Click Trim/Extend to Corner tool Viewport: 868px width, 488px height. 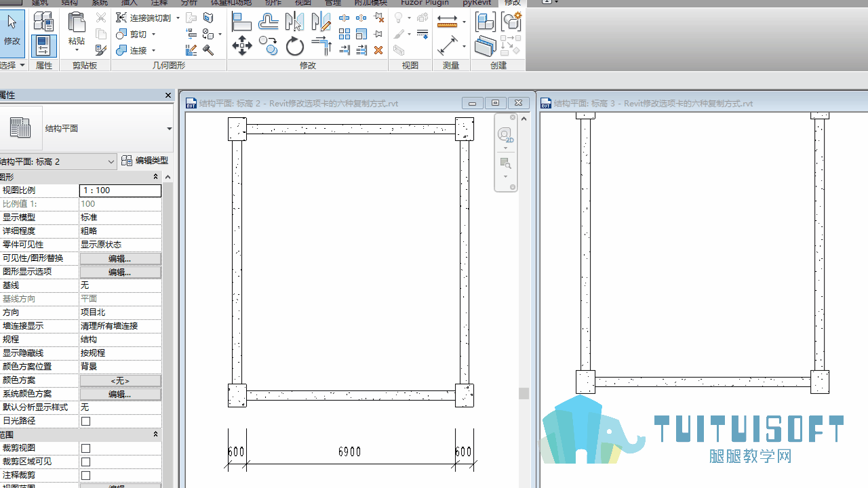click(321, 46)
